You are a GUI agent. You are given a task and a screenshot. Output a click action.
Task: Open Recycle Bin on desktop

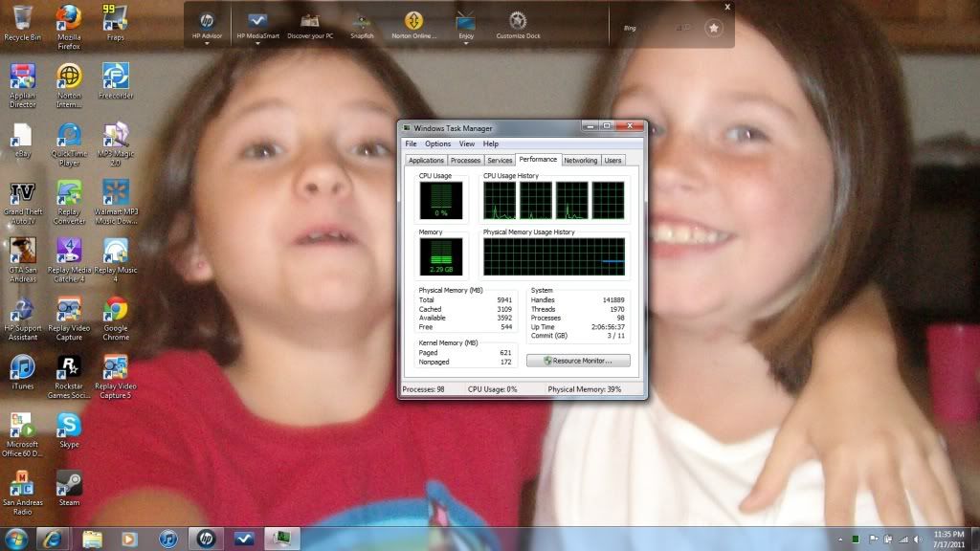coord(22,18)
